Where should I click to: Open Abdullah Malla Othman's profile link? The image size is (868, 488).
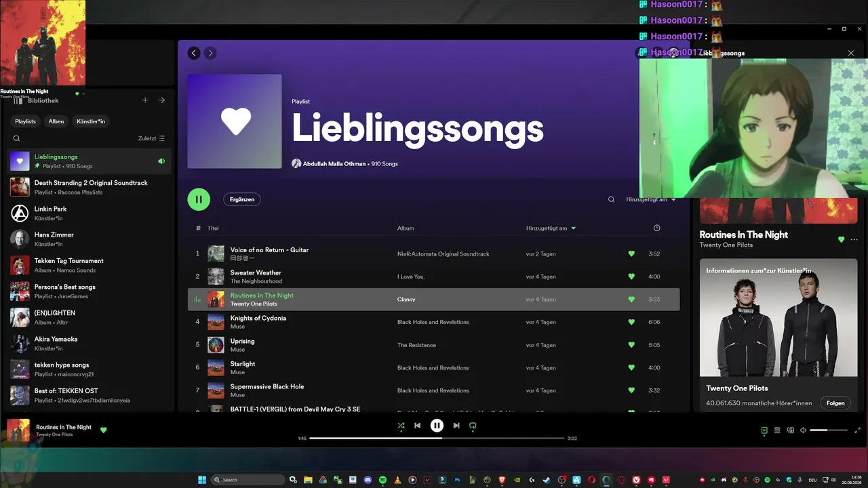pyautogui.click(x=334, y=164)
